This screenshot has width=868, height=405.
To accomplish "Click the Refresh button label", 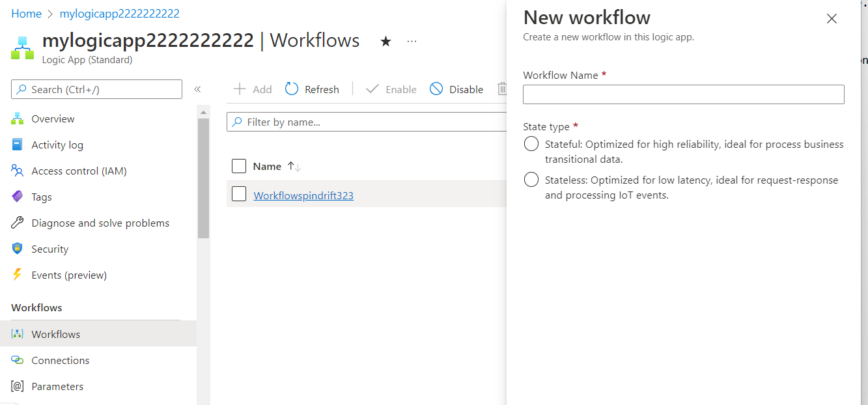I will pyautogui.click(x=322, y=89).
